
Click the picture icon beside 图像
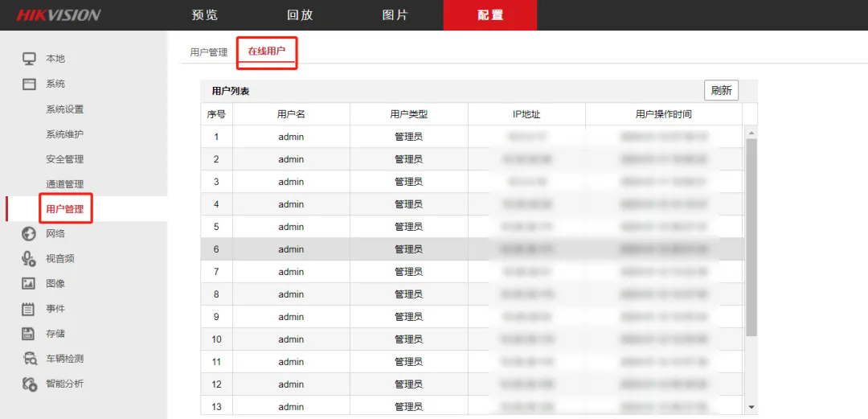coord(29,284)
